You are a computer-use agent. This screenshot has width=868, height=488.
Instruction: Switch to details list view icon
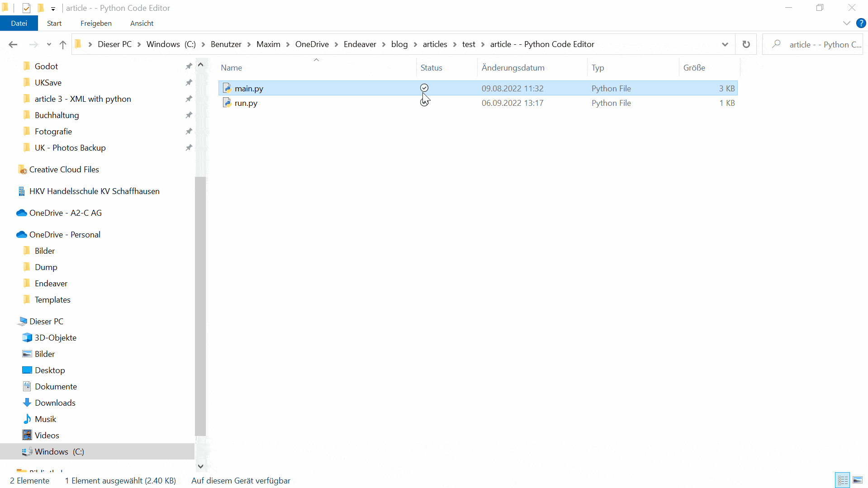(x=843, y=480)
